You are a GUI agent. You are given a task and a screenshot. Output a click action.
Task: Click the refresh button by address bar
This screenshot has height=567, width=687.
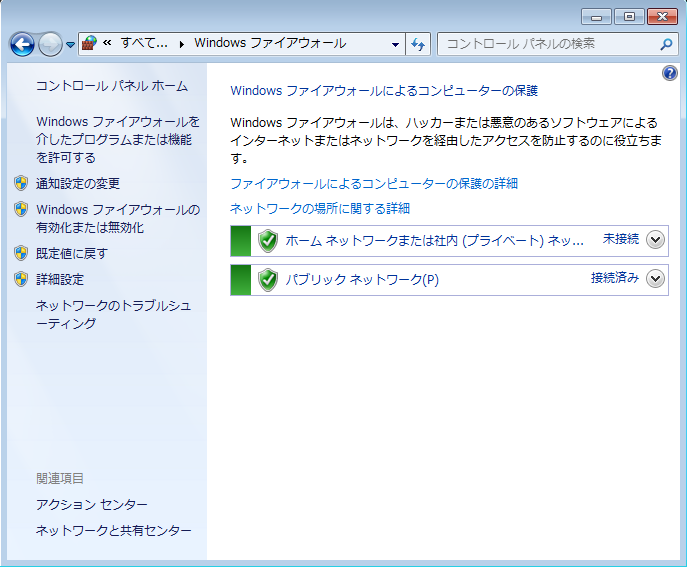[x=418, y=44]
